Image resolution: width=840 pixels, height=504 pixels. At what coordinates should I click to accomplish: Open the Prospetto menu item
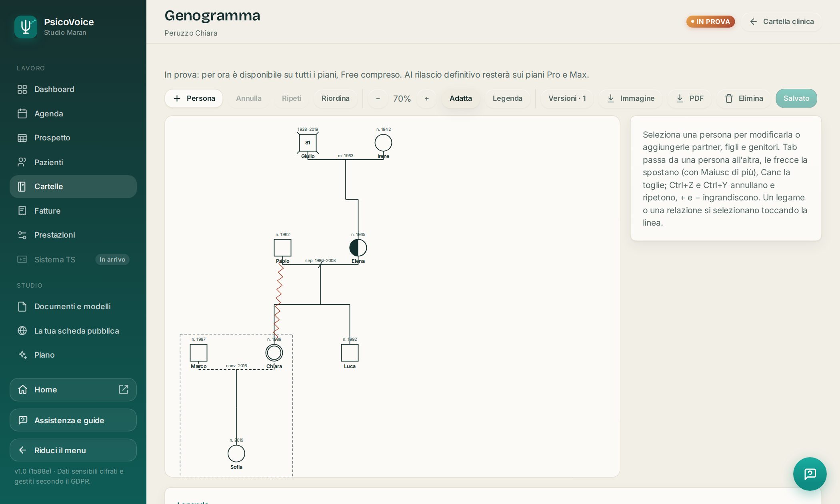(x=73, y=138)
